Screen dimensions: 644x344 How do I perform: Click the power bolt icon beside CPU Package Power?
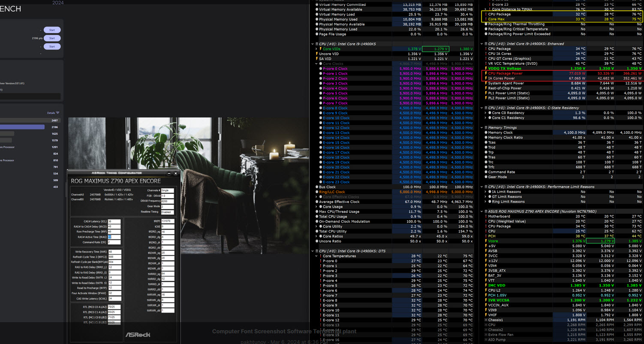[x=486, y=73]
